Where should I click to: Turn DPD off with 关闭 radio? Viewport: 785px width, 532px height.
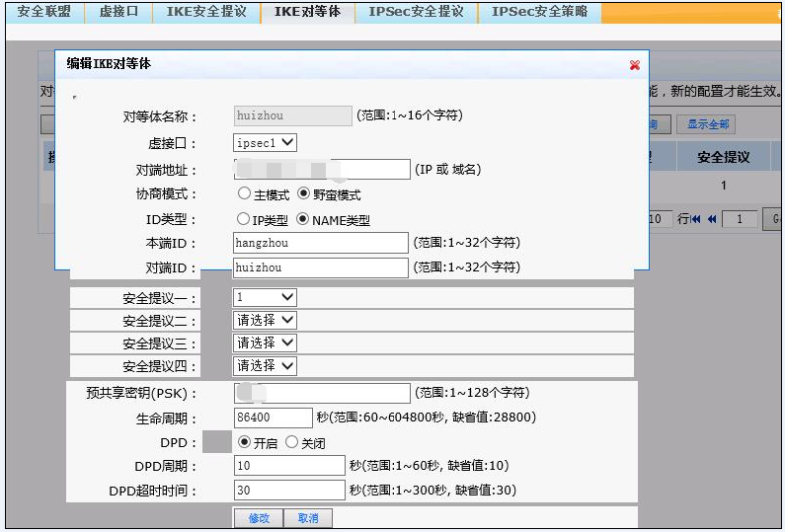pos(291,442)
